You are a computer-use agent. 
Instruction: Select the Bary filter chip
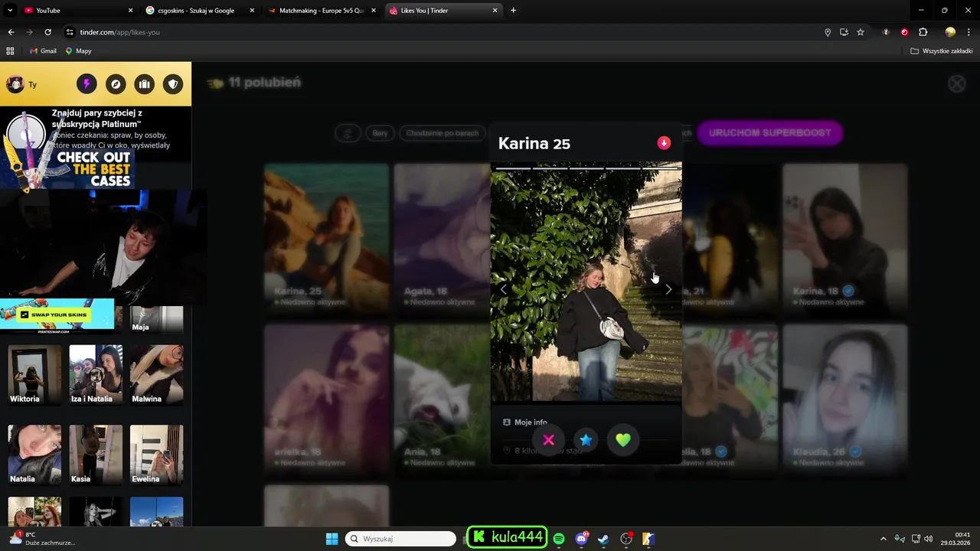(380, 133)
